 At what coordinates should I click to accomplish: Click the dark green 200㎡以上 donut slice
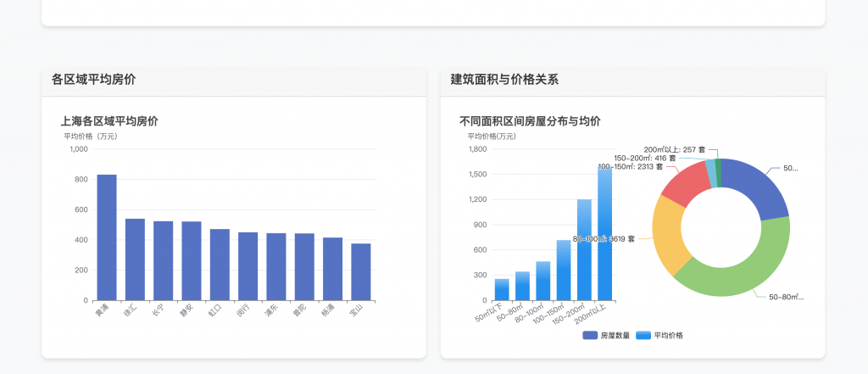click(719, 173)
